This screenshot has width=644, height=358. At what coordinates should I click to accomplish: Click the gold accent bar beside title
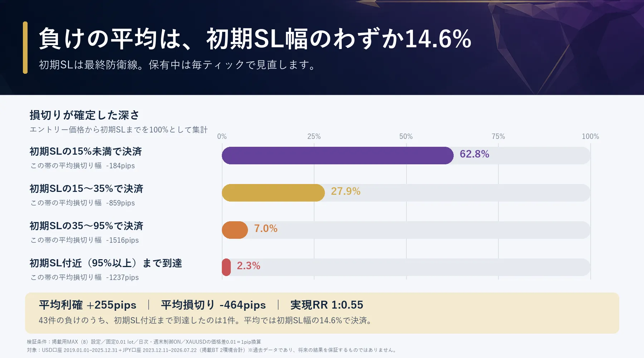(x=25, y=48)
